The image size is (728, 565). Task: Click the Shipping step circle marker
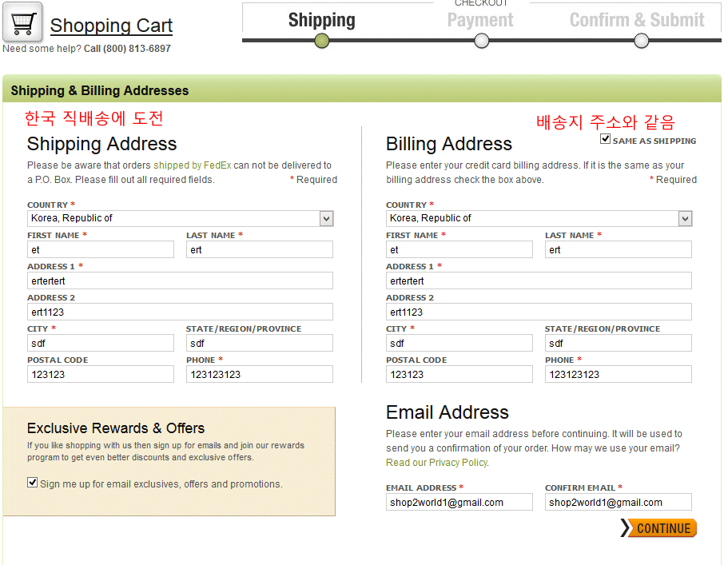point(321,40)
